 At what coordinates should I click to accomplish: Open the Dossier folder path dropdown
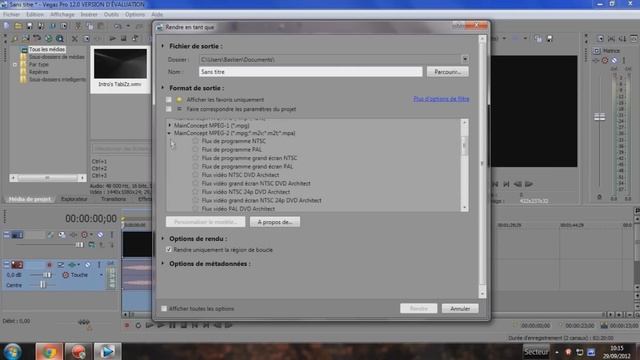tap(465, 60)
